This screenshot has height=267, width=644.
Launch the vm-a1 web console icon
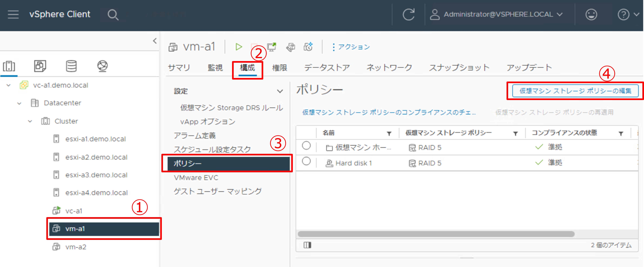pyautogui.click(x=272, y=47)
